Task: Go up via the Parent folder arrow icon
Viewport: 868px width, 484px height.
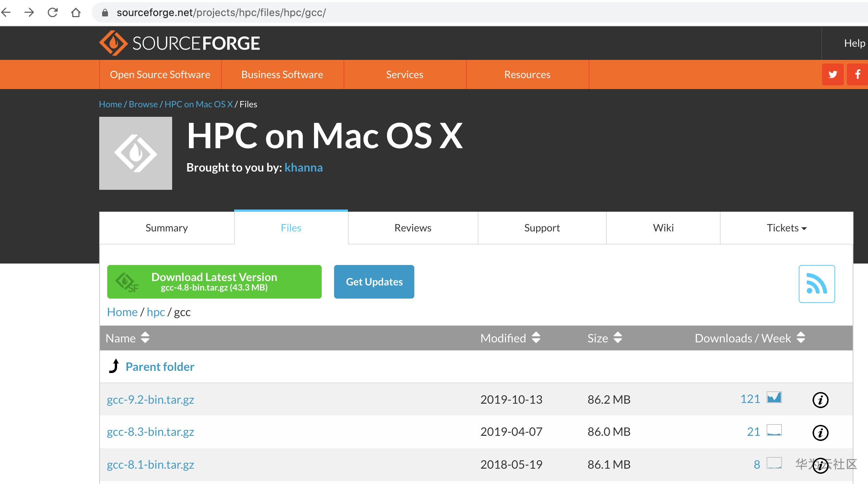Action: pos(114,366)
